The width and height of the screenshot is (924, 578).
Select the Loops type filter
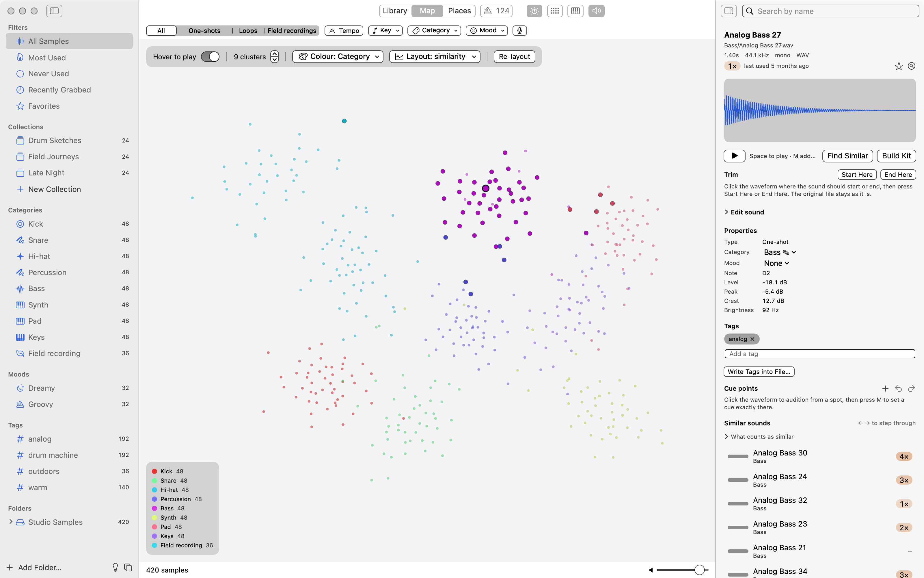tap(248, 31)
